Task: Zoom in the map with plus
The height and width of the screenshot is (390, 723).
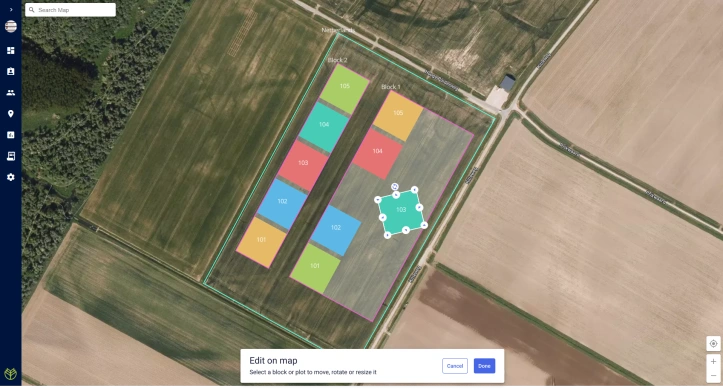Action: pyautogui.click(x=713, y=361)
